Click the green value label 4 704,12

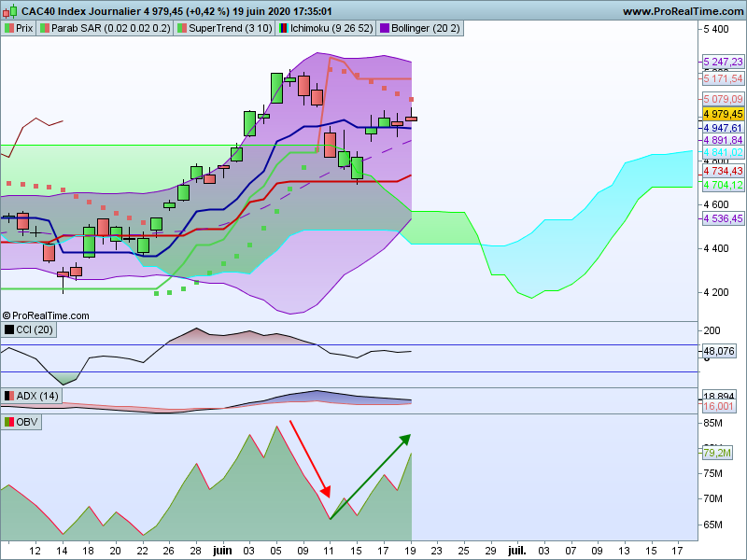pyautogui.click(x=723, y=185)
